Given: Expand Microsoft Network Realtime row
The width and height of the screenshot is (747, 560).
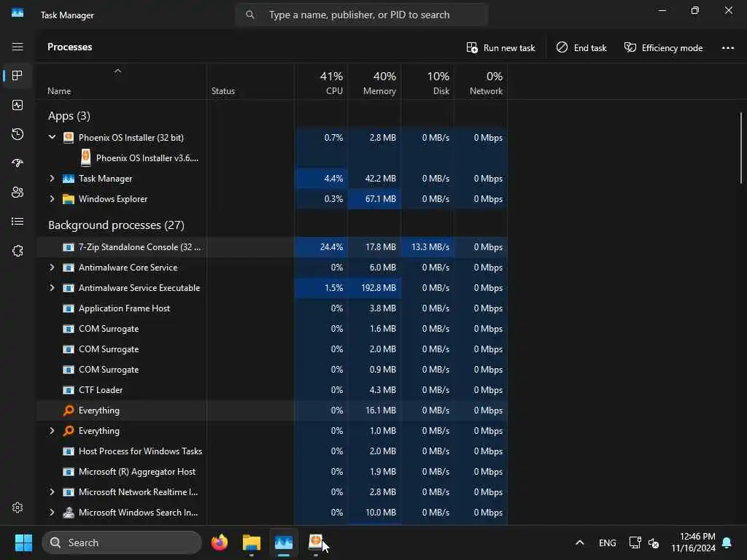Looking at the screenshot, I should tap(52, 492).
